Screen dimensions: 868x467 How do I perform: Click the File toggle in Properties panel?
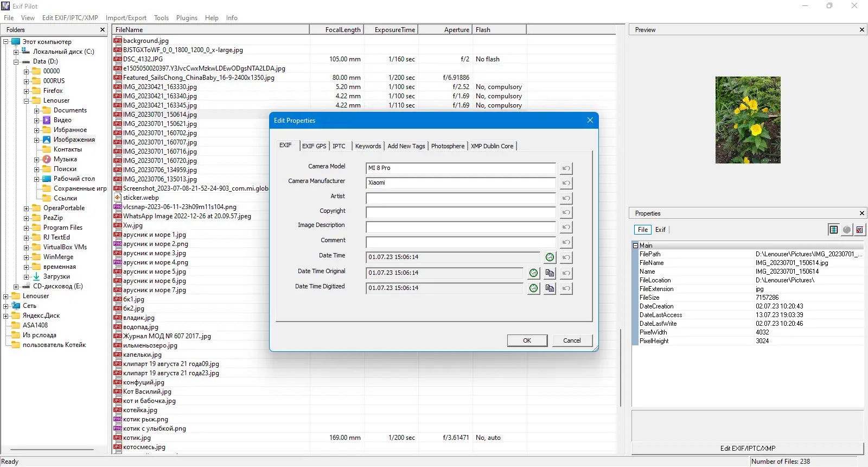tap(643, 230)
